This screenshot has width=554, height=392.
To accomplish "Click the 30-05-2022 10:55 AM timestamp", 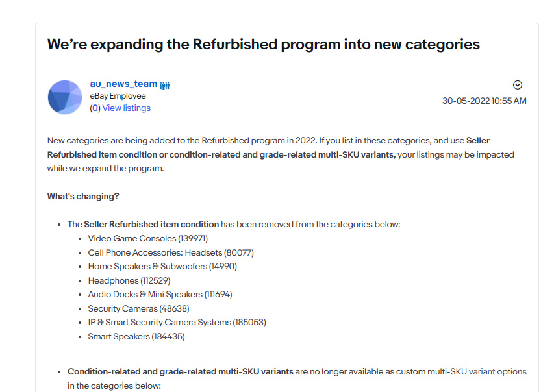I will pos(484,101).
